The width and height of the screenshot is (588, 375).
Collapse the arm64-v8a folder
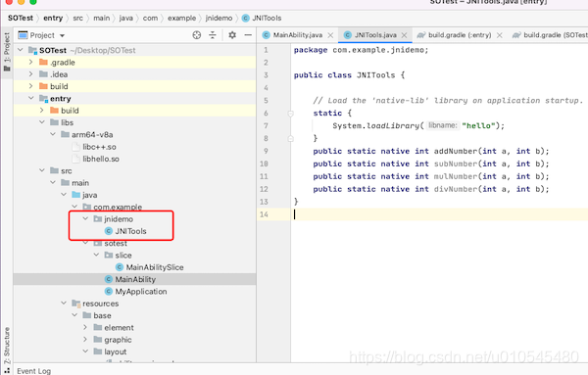coord(53,134)
